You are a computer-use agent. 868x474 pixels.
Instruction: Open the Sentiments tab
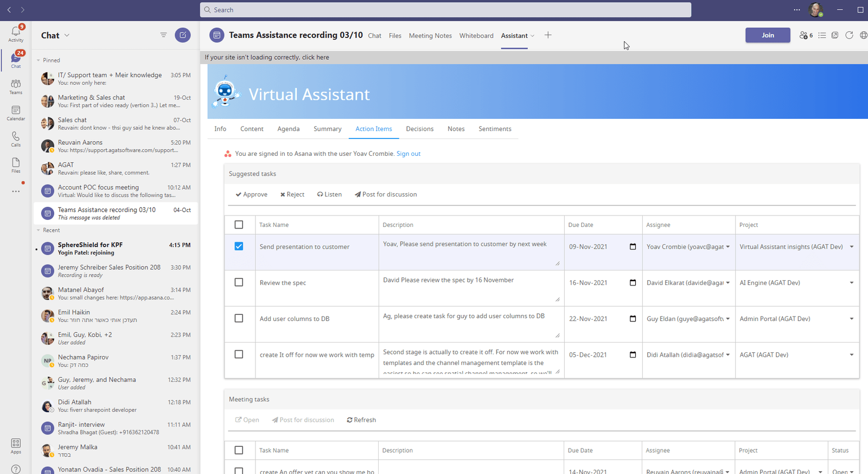pos(495,129)
